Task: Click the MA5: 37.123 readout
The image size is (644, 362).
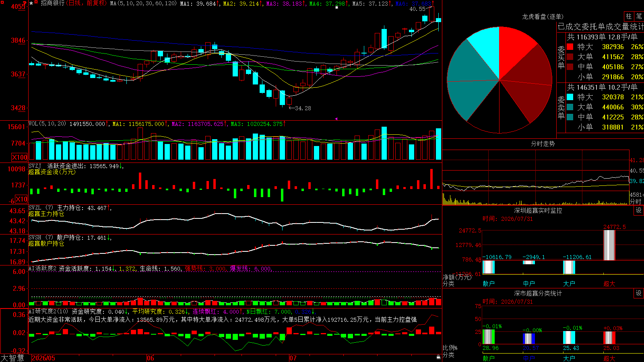Action: [x=372, y=4]
